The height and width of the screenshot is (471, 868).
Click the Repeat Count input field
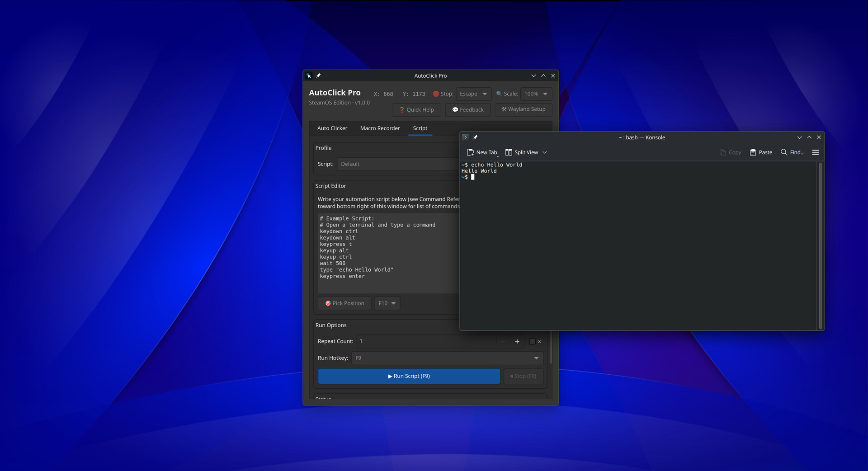click(x=427, y=341)
